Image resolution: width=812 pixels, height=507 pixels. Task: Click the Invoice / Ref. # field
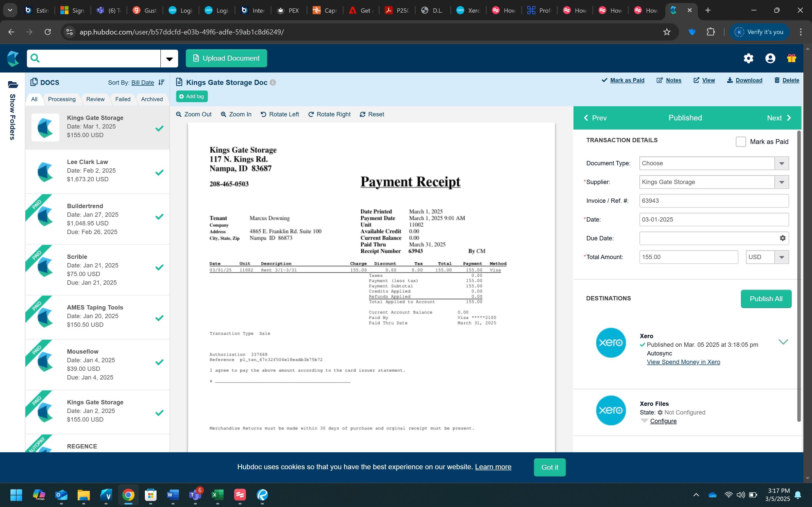click(x=714, y=201)
